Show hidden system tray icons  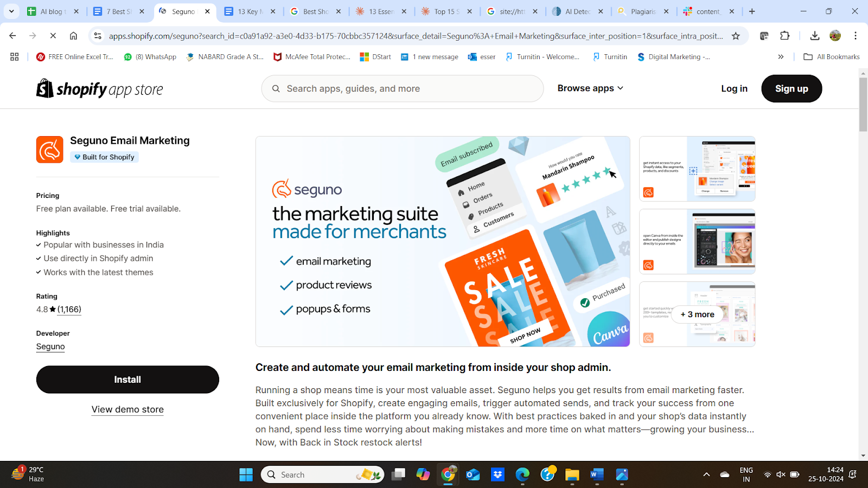tap(706, 474)
